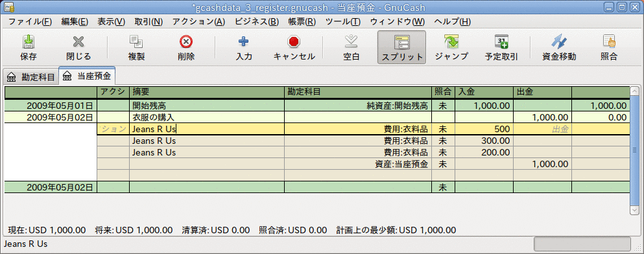Screen dimensions: 644x254
Task: Open the 取引(N) menu
Action: coord(149,22)
